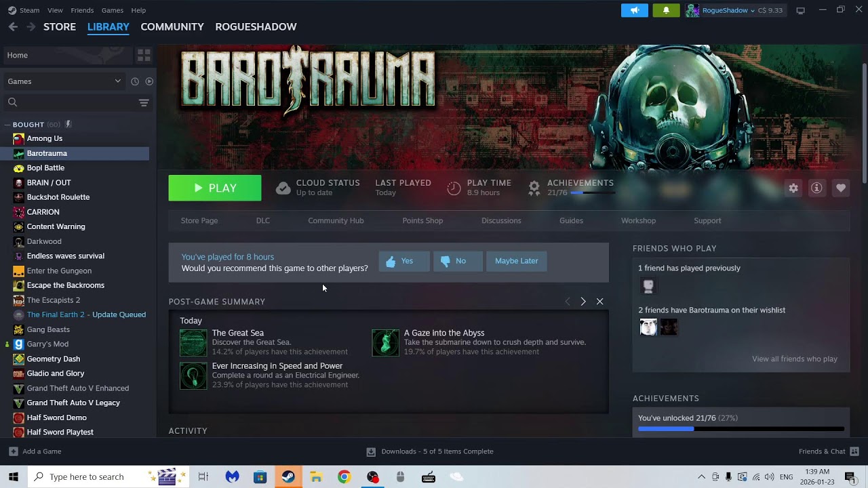
Task: Switch library to grid view icon
Action: point(144,55)
